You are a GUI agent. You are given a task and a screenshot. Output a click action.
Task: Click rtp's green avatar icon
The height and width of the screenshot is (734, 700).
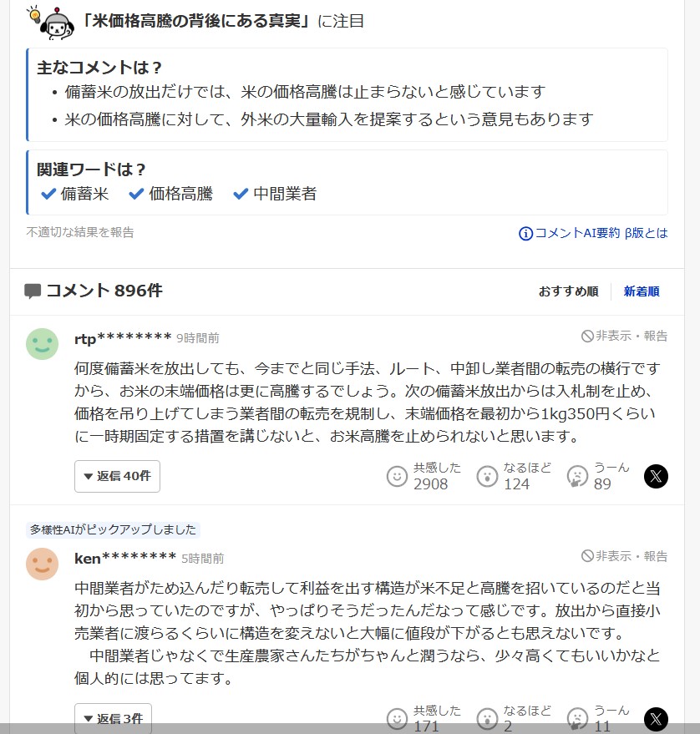(x=43, y=344)
